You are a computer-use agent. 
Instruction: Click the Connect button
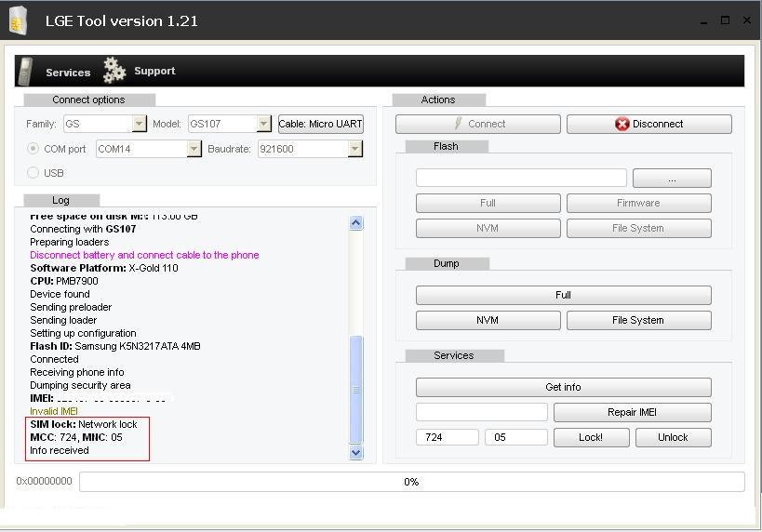click(x=477, y=124)
